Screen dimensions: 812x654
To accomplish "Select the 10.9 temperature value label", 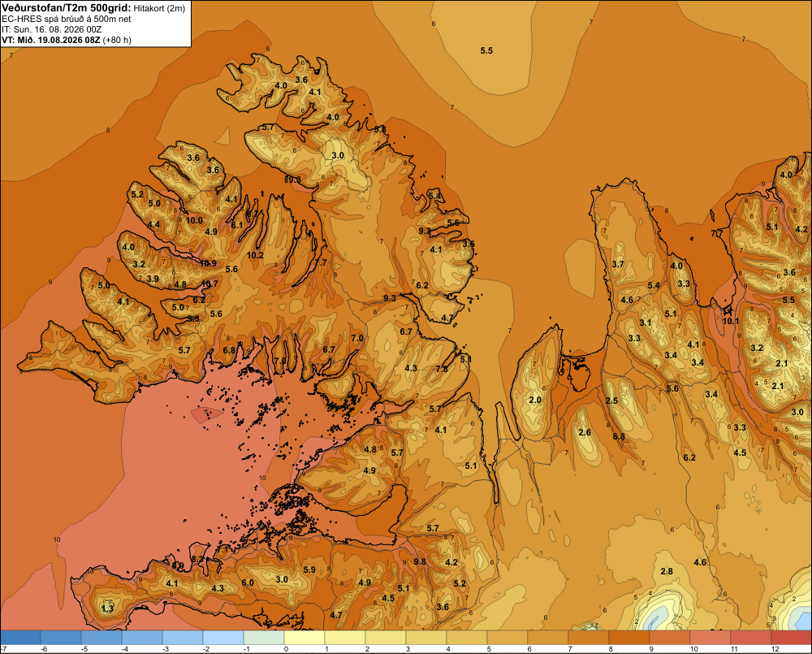I will pyautogui.click(x=208, y=263).
